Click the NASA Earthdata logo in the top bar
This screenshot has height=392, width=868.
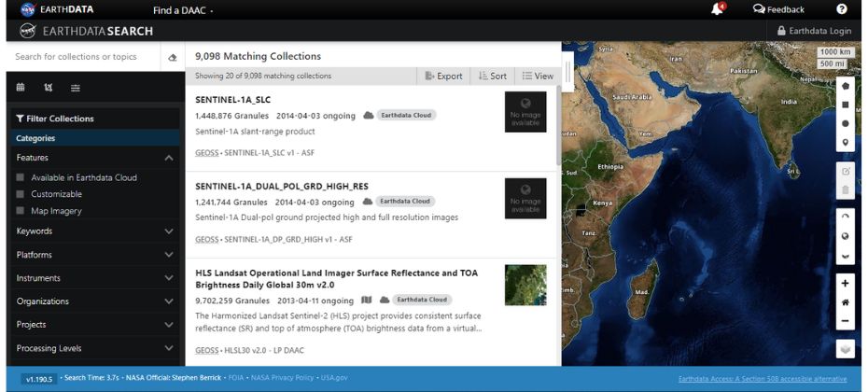pos(57,9)
